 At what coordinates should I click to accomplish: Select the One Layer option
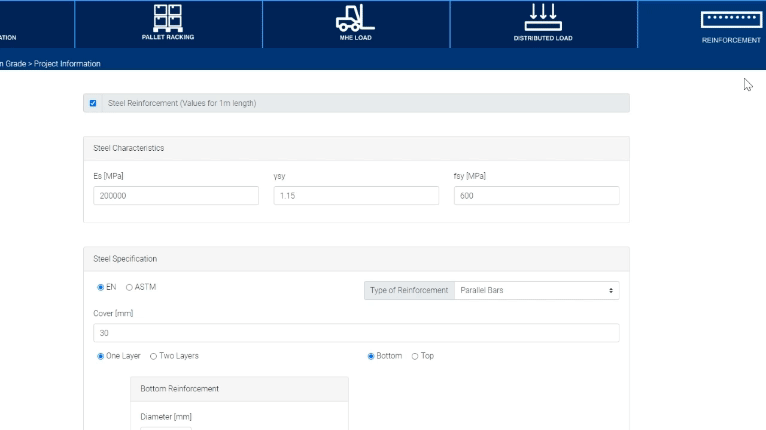[100, 355]
